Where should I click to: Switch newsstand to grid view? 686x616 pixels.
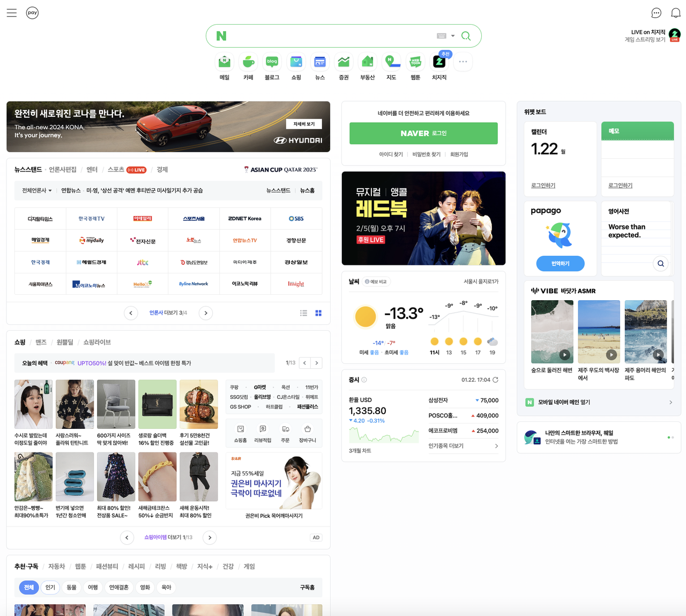coord(318,313)
